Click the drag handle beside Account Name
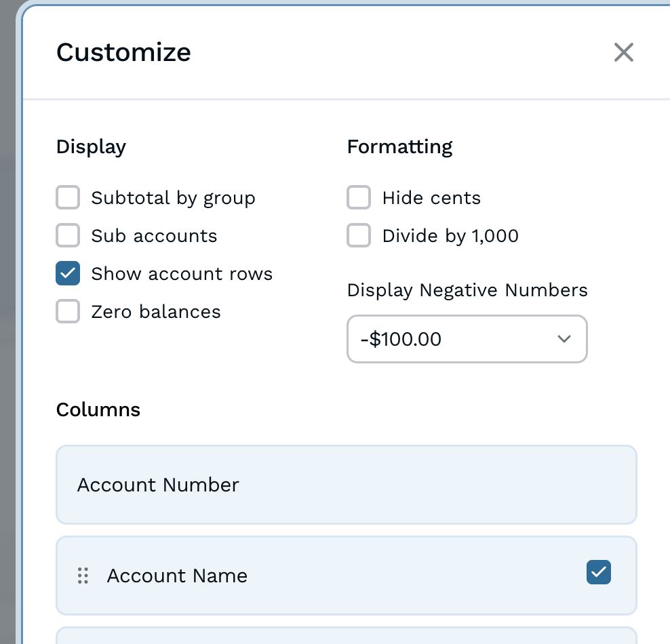This screenshot has height=644, width=670. pyautogui.click(x=83, y=576)
